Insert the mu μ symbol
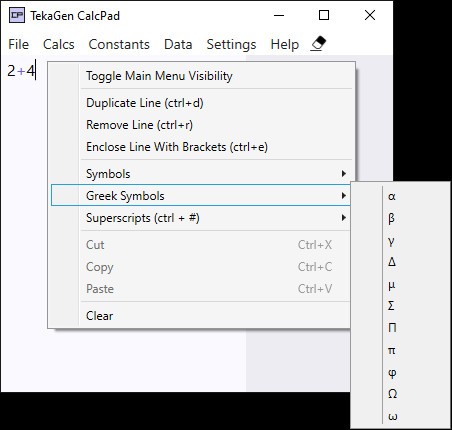The height and width of the screenshot is (430, 452). pos(400,284)
